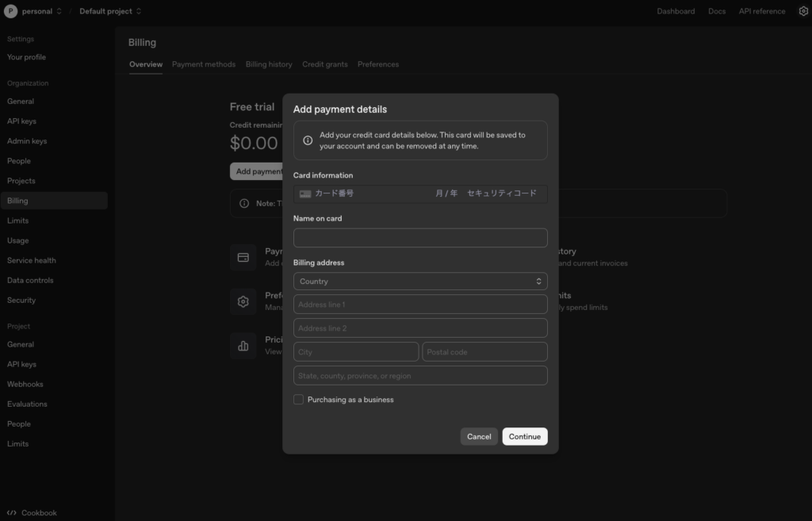The image size is (812, 521).
Task: Select the Payment methods card icon on billing overview
Action: pyautogui.click(x=243, y=257)
